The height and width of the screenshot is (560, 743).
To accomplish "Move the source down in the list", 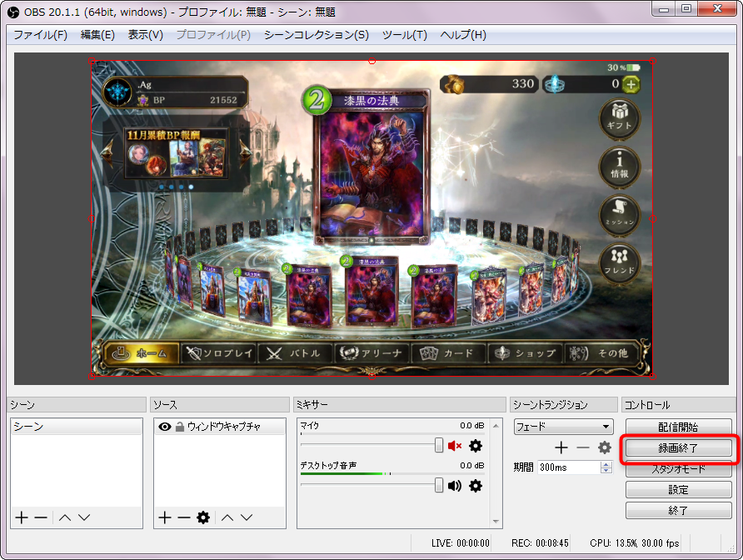I will [247, 517].
